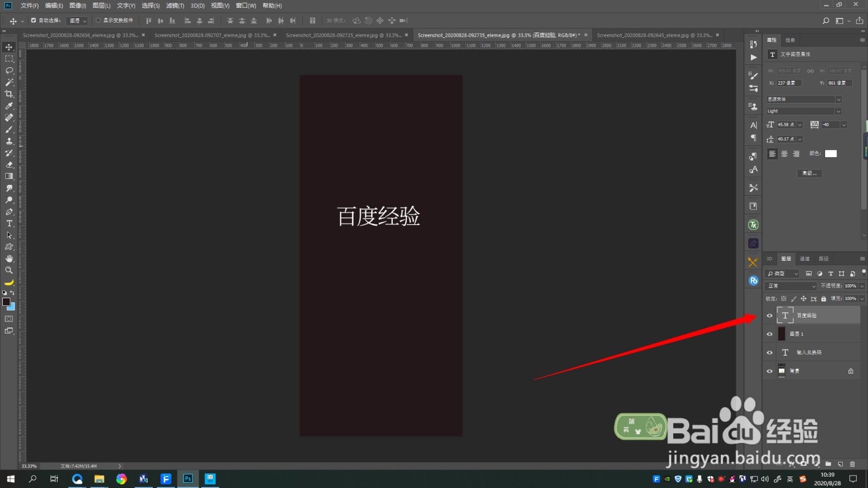Click the foreground color swatch
Viewport: 868px width, 488px height.
tap(7, 302)
